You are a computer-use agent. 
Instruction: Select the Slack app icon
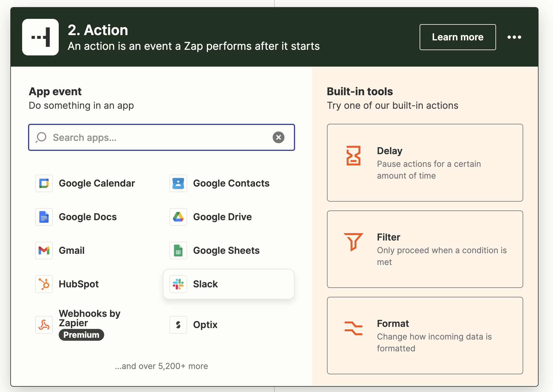click(178, 284)
